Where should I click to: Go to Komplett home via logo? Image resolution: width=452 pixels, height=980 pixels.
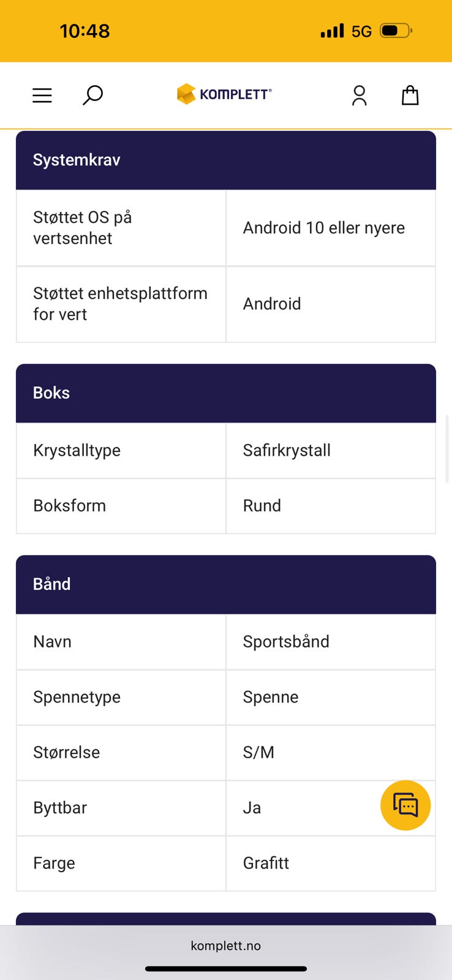point(224,94)
